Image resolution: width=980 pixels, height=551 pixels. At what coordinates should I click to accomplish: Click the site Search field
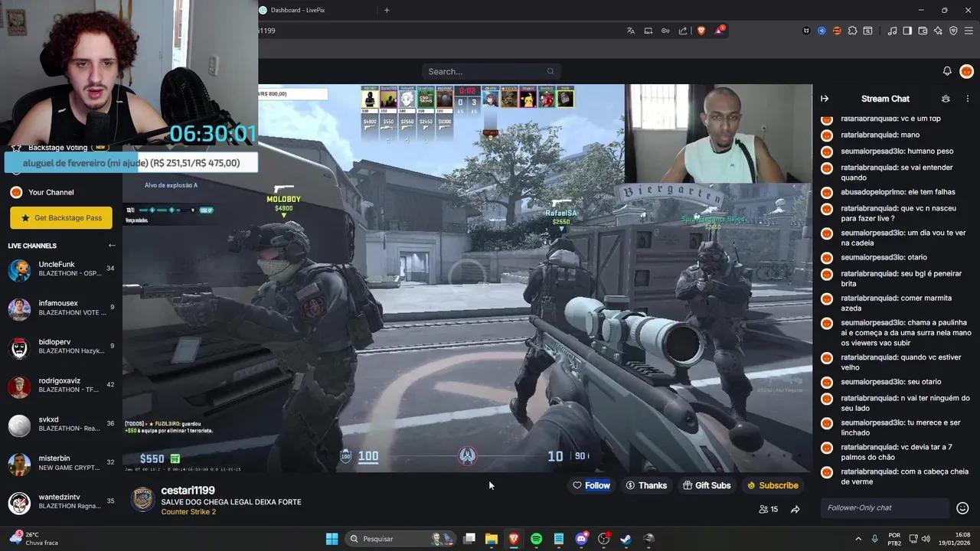click(491, 71)
